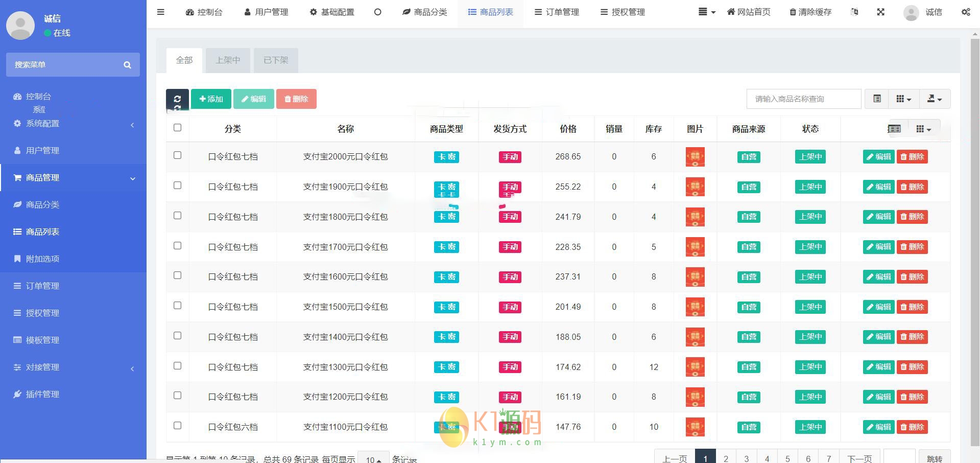
Task: Click the refresh icon button above table
Action: (177, 99)
